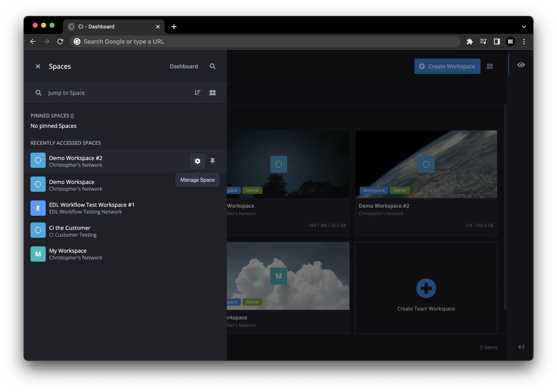Image resolution: width=557 pixels, height=392 pixels.
Task: Click the browser address bar
Action: click(265, 41)
